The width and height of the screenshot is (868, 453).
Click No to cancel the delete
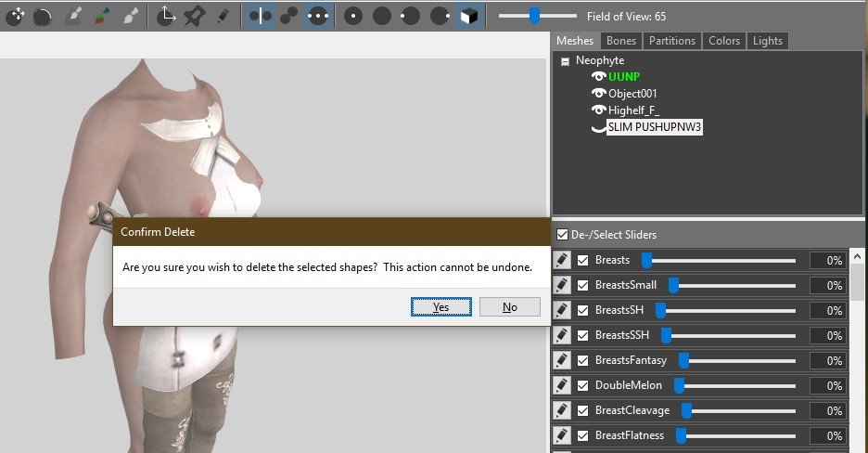510,307
